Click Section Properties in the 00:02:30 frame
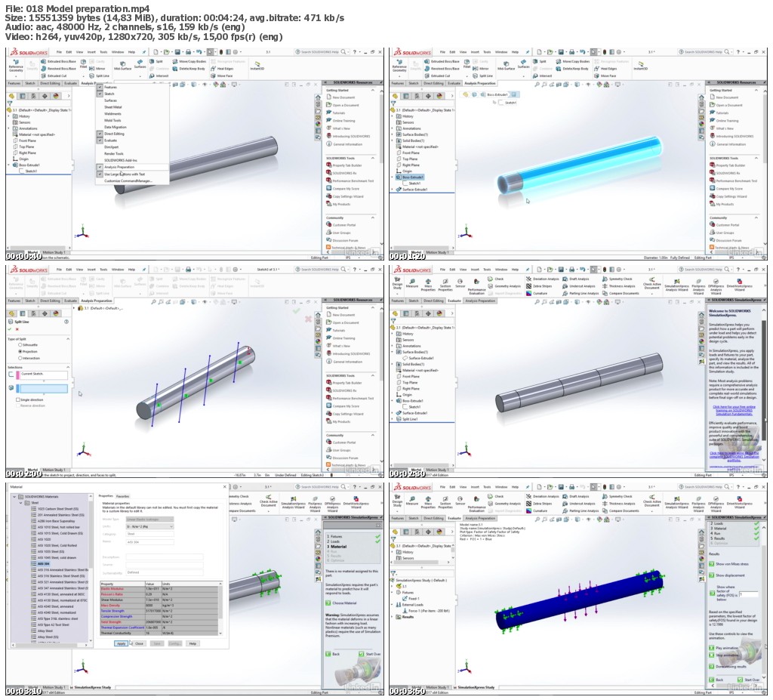The width and height of the screenshot is (773, 700). (x=445, y=284)
